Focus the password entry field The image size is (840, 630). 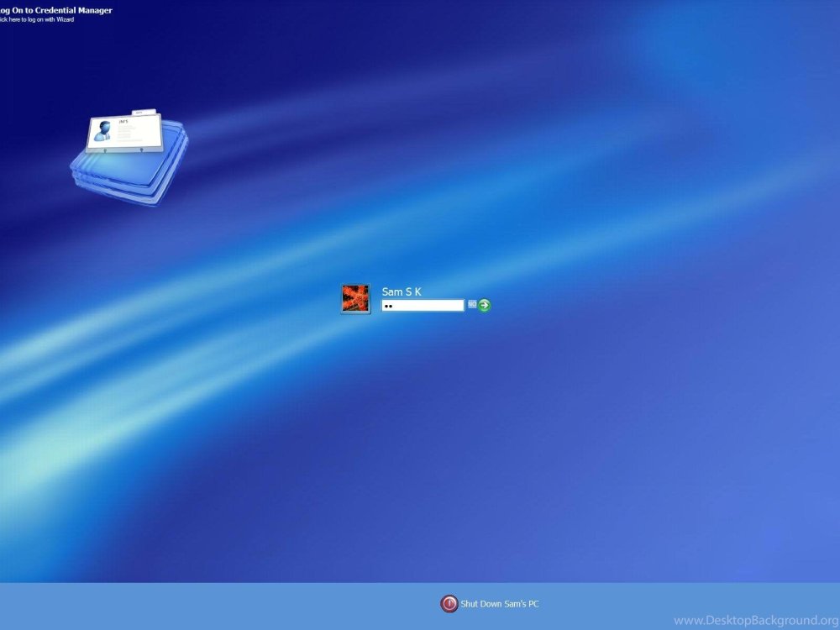(424, 305)
